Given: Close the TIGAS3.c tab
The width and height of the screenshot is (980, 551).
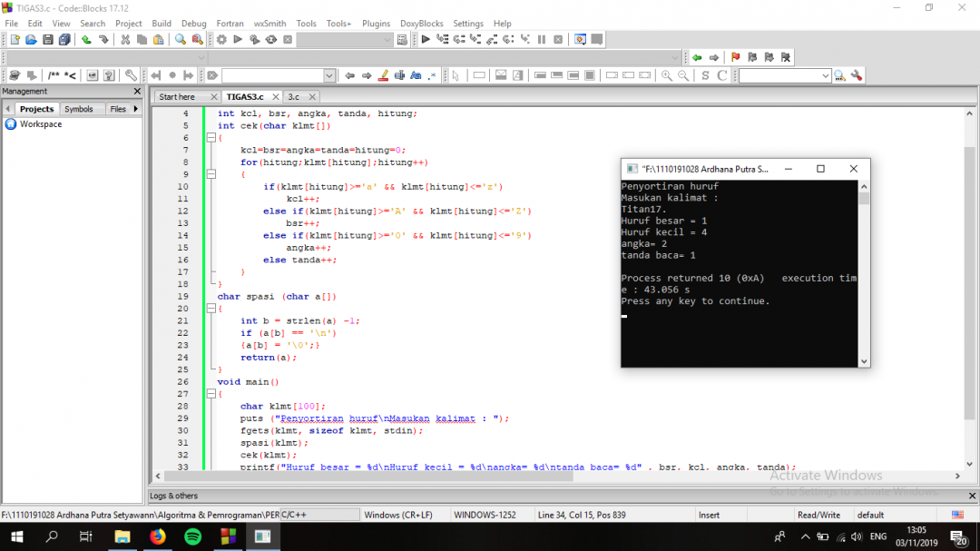Looking at the screenshot, I should coord(275,97).
